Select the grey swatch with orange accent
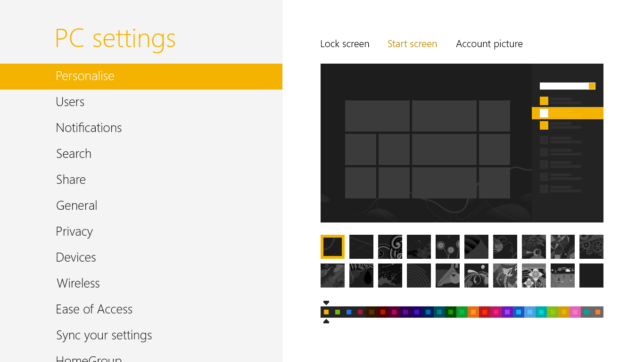This screenshot has width=644, height=362. 598,312
